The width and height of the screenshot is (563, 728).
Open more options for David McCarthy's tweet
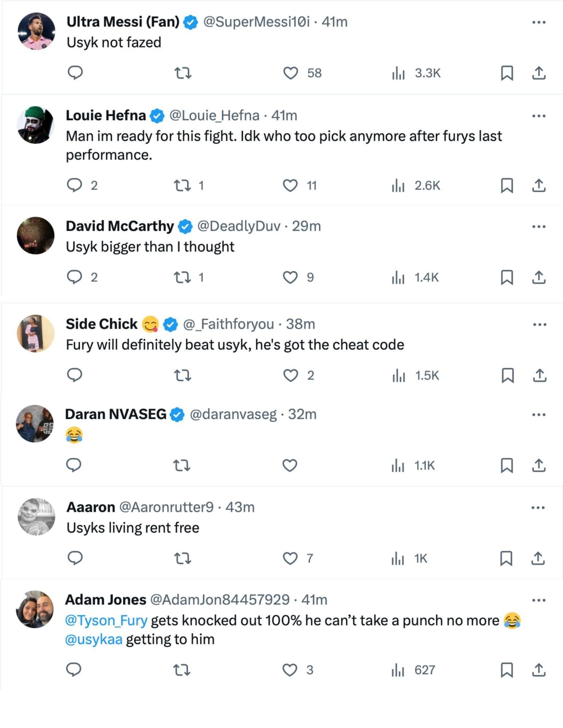539,226
